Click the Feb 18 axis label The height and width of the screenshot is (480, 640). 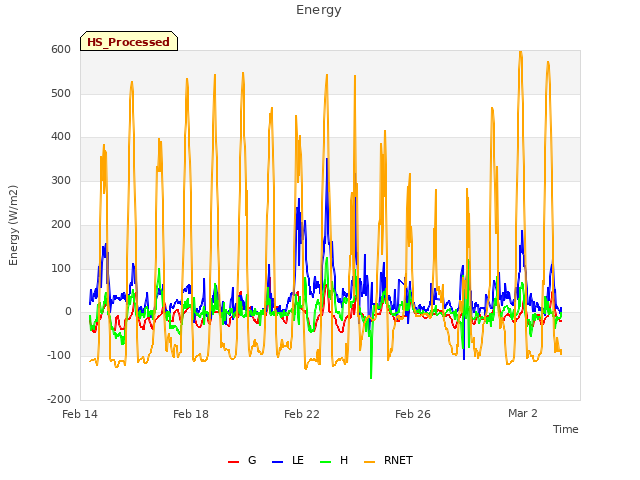click(x=191, y=414)
